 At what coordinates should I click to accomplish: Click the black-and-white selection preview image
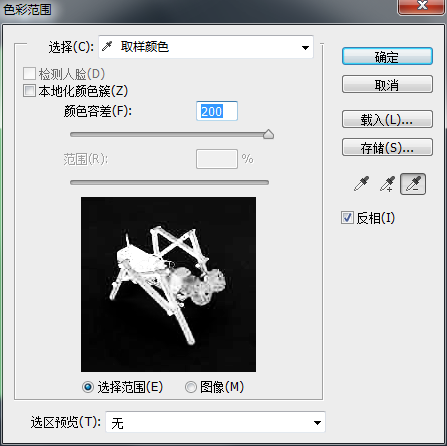point(168,284)
